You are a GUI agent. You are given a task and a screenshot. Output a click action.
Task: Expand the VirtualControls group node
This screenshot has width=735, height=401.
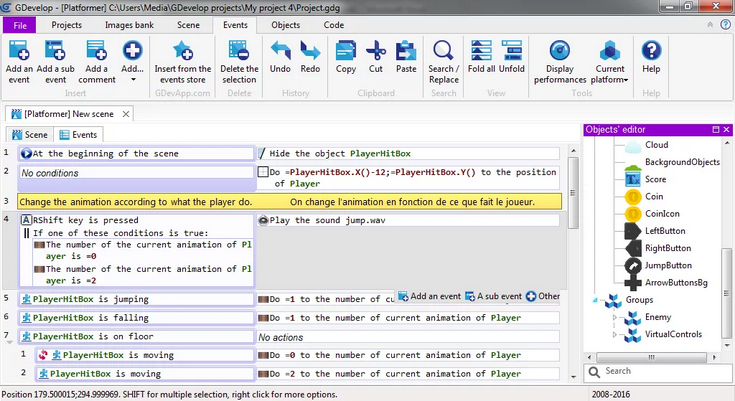[x=615, y=334]
